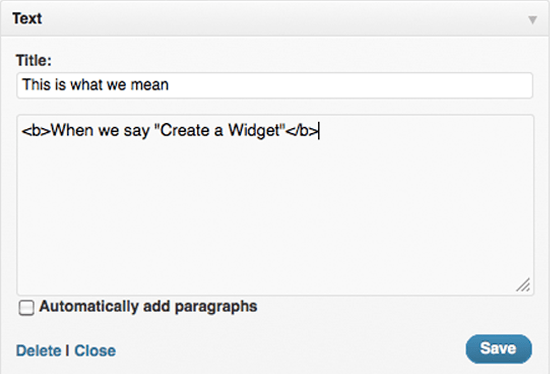
Task: Click the Close link
Action: pos(95,351)
